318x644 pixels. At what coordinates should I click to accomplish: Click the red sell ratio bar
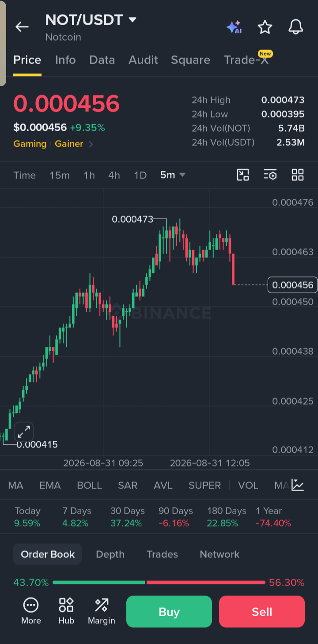coord(206,583)
